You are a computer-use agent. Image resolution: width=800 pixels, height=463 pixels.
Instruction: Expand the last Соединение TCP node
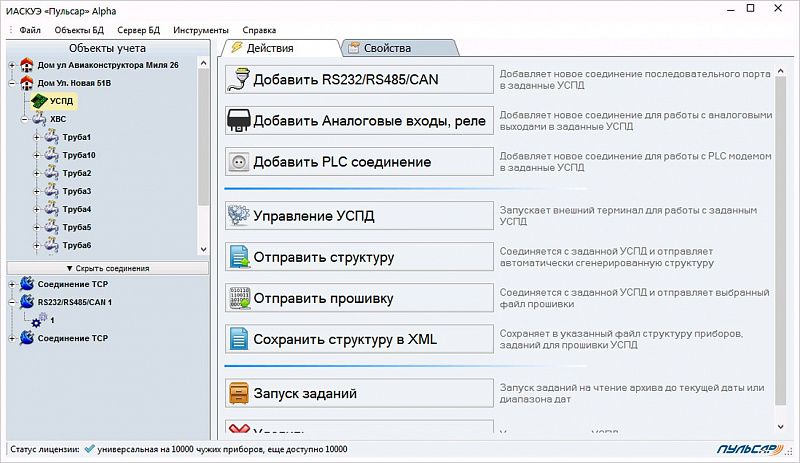12,338
